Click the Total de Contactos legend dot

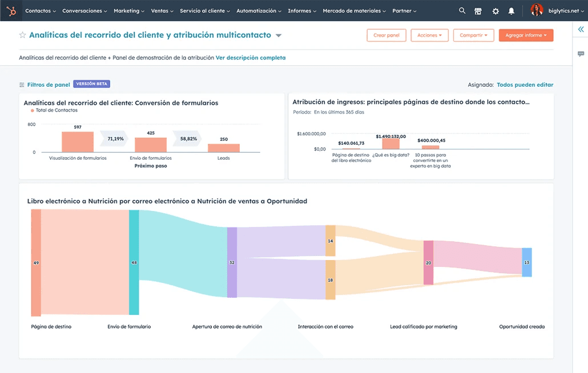pos(32,111)
